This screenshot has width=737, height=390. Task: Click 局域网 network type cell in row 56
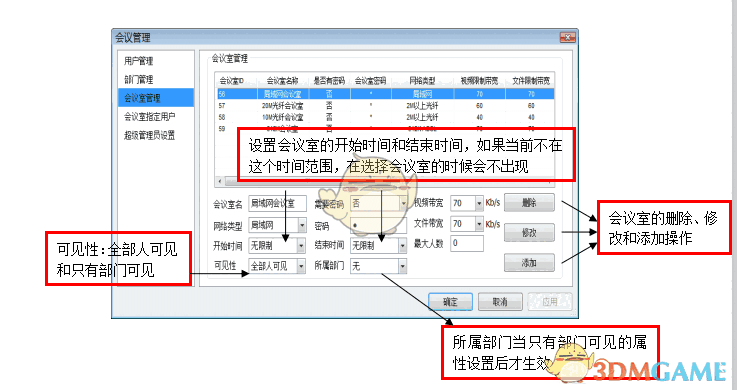[x=422, y=94]
